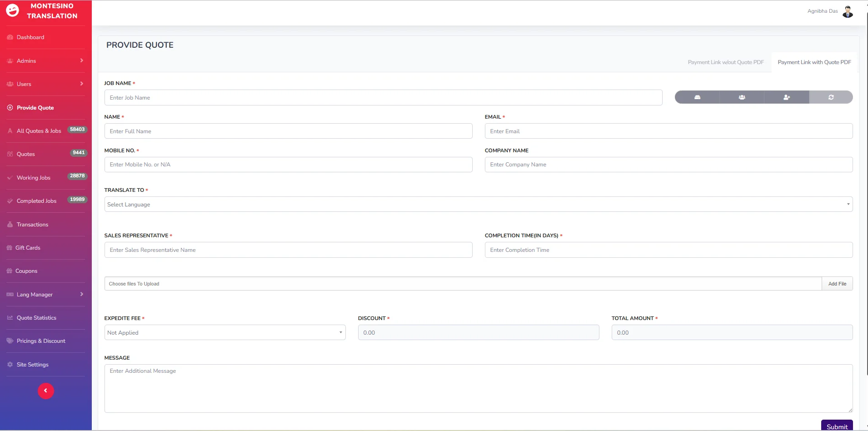This screenshot has width=868, height=431.
Task: Open the Expedite Fee dropdown
Action: (x=224, y=333)
